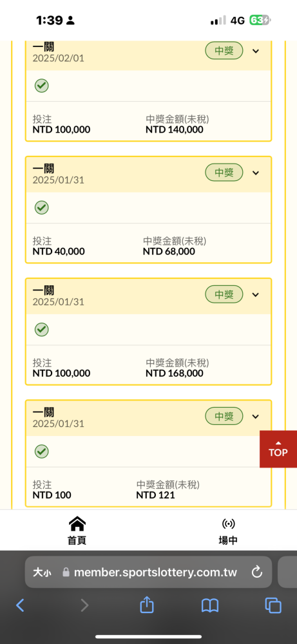Tap the 中獎 badge on the NTD 168,000 card

tap(224, 294)
